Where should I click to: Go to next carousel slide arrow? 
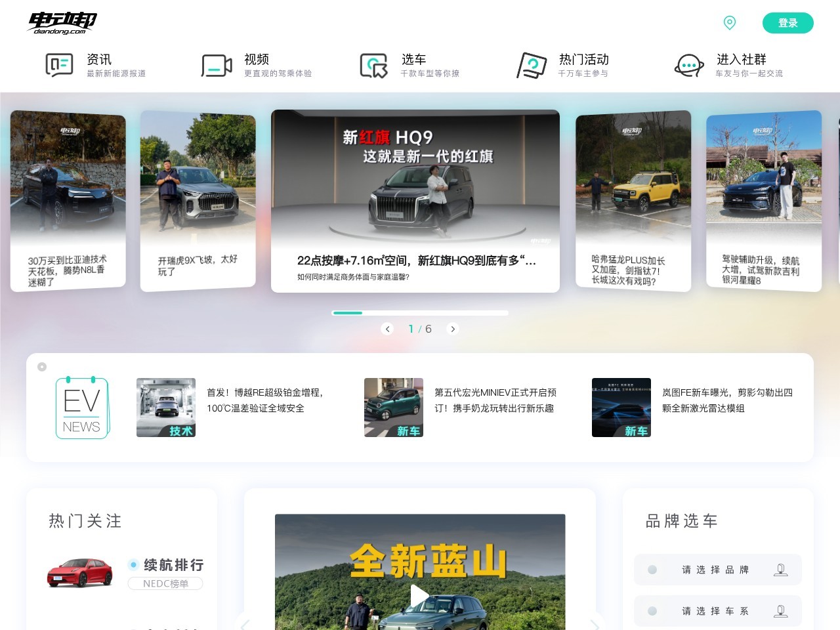452,329
